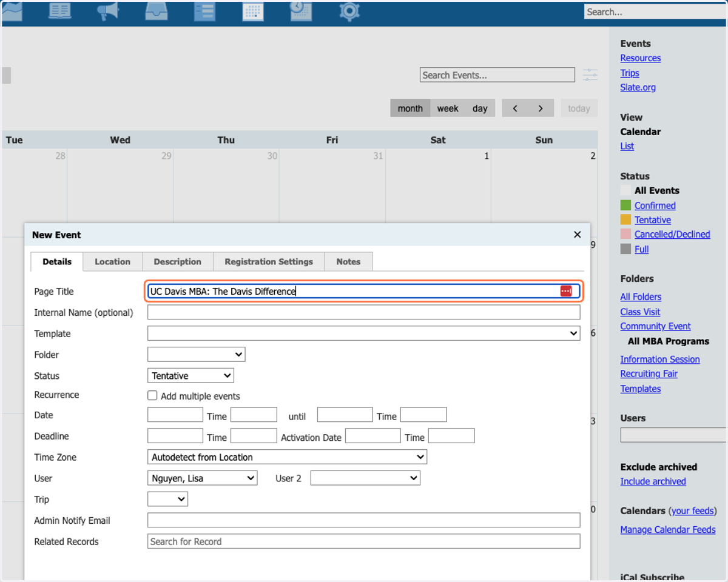Viewport: 728px width, 582px height.
Task: Click the event start Date field
Action: click(x=175, y=415)
